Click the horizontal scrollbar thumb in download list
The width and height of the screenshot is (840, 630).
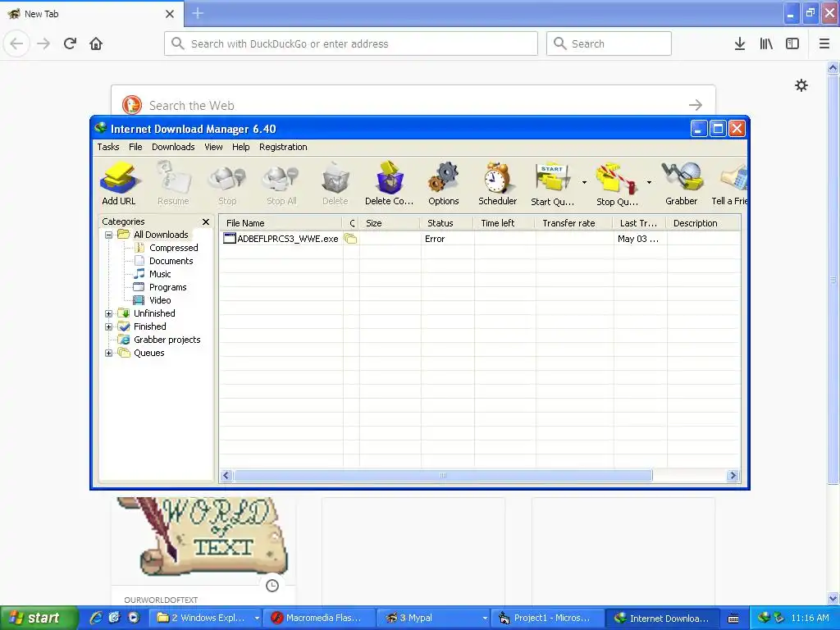point(443,476)
